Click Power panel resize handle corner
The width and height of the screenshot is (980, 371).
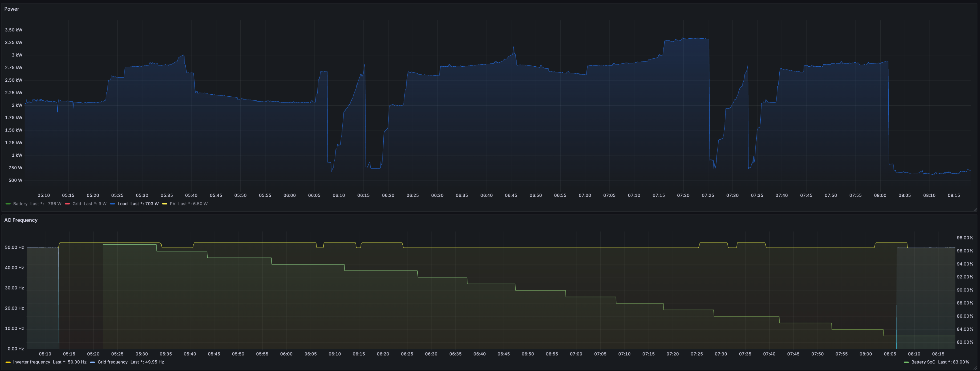coord(975,209)
